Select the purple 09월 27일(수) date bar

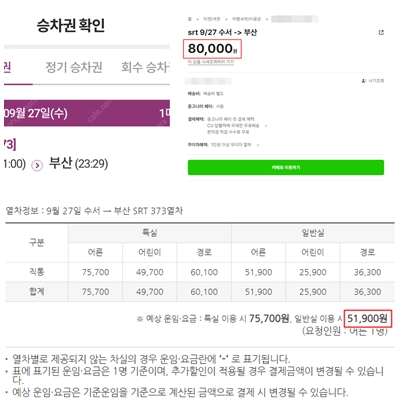pos(87,113)
